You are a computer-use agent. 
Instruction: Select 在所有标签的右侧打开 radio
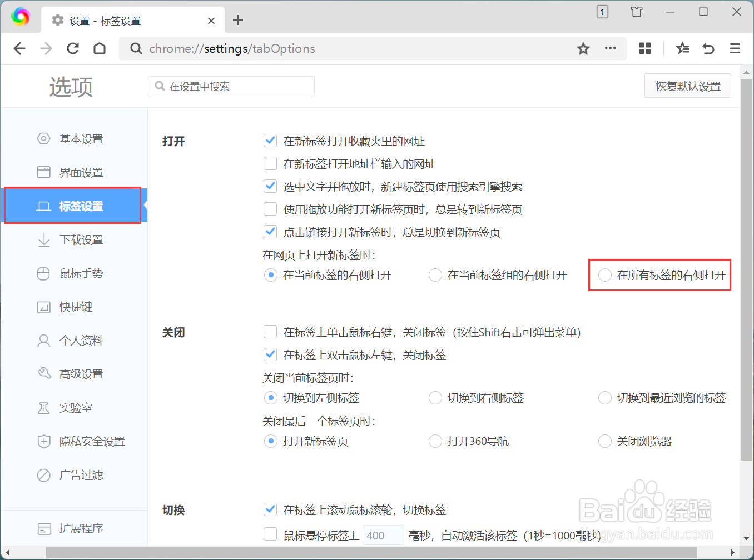[605, 275]
